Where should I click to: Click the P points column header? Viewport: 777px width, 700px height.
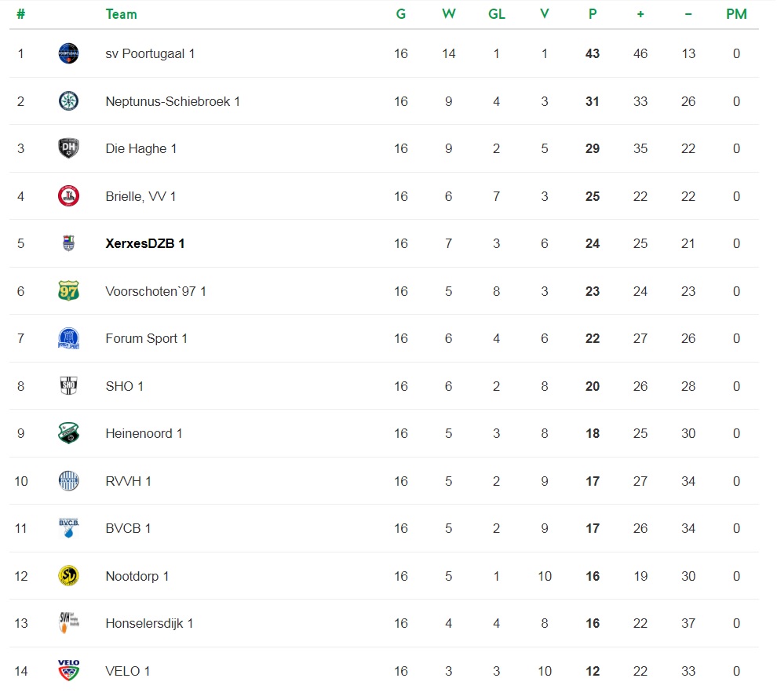(593, 14)
